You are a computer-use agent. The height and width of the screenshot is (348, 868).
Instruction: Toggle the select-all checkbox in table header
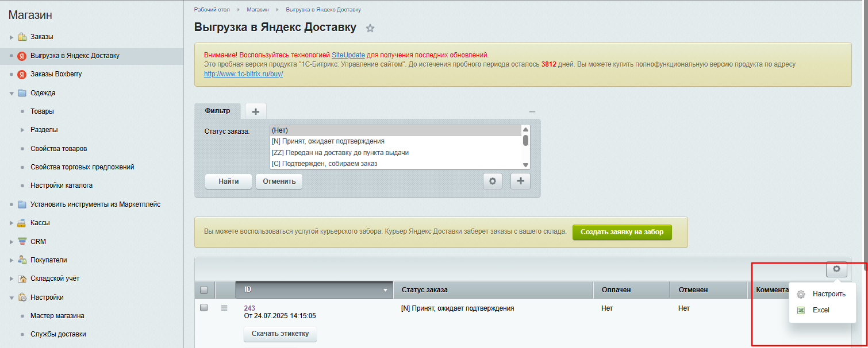(x=203, y=290)
